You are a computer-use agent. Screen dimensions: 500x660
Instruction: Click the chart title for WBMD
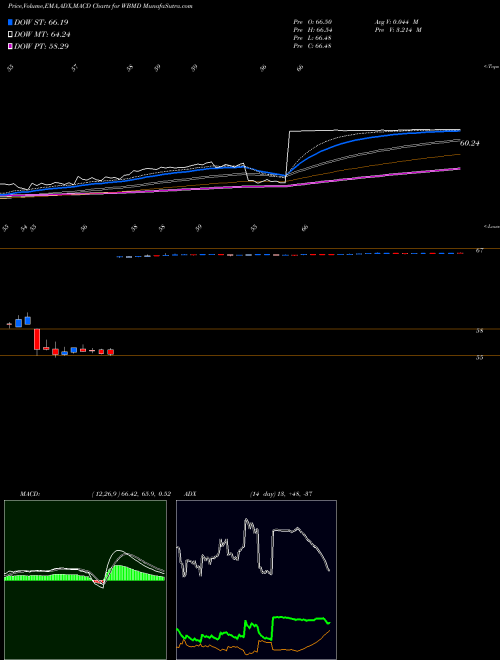[100, 6]
